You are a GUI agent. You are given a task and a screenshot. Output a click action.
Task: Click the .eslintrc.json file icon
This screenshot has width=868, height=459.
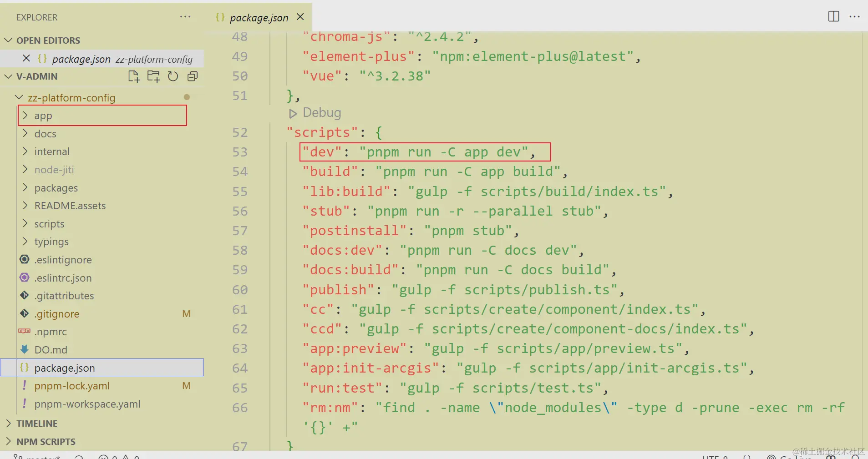click(25, 277)
